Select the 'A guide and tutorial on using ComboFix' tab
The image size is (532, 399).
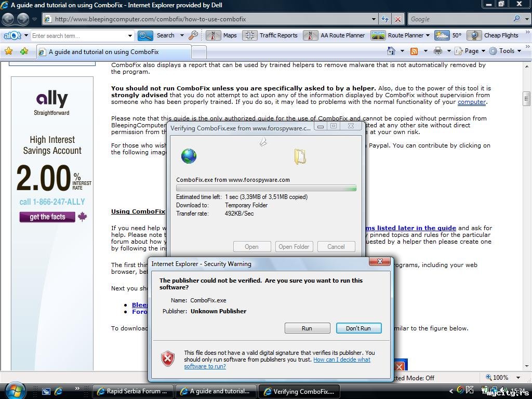[x=114, y=52]
